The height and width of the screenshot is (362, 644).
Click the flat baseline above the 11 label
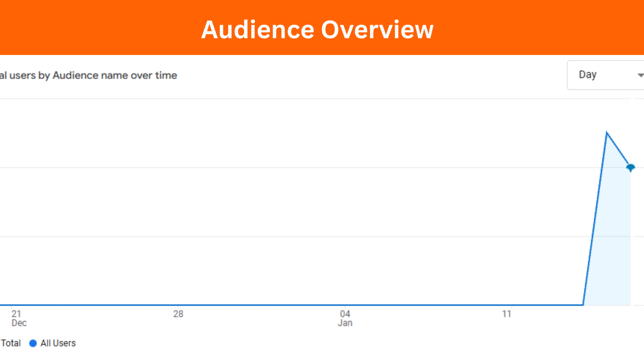click(x=506, y=305)
